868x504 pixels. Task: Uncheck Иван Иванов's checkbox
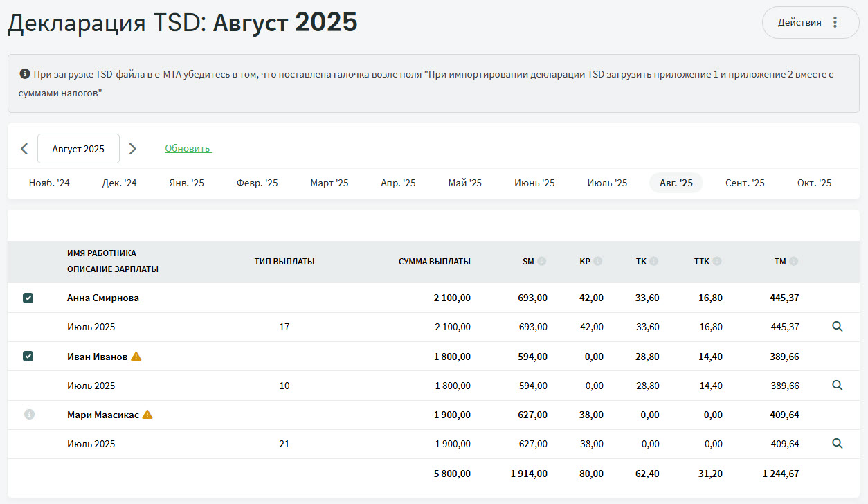[28, 357]
